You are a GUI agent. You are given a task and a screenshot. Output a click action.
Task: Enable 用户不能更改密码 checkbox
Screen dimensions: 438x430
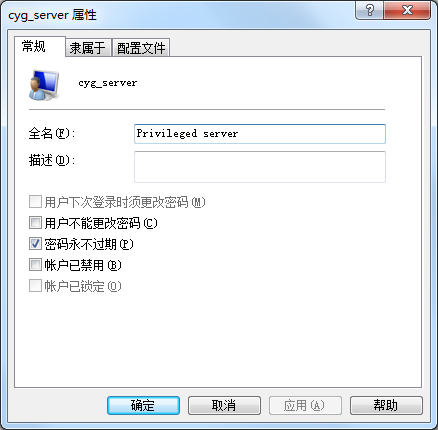click(x=35, y=223)
